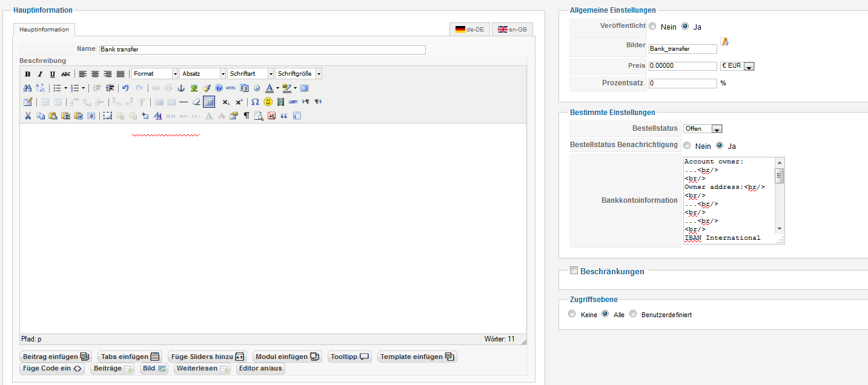Open the EUR currency dropdown
Image resolution: width=868 pixels, height=385 pixels.
737,66
